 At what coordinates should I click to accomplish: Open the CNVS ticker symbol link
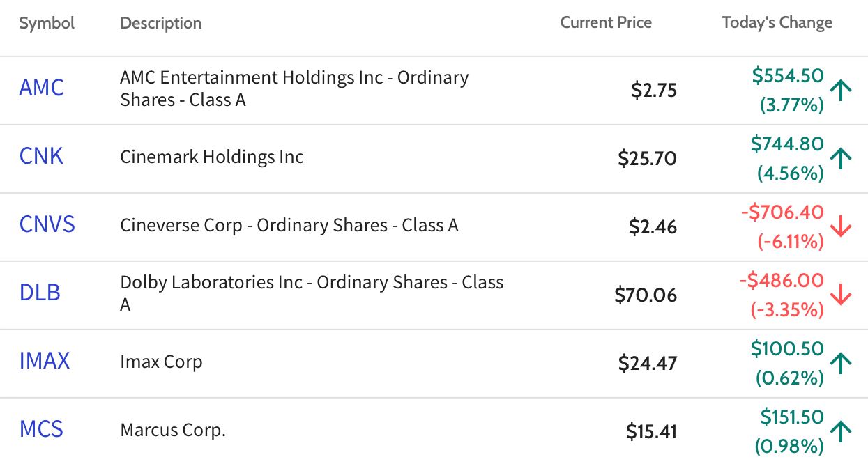47,225
